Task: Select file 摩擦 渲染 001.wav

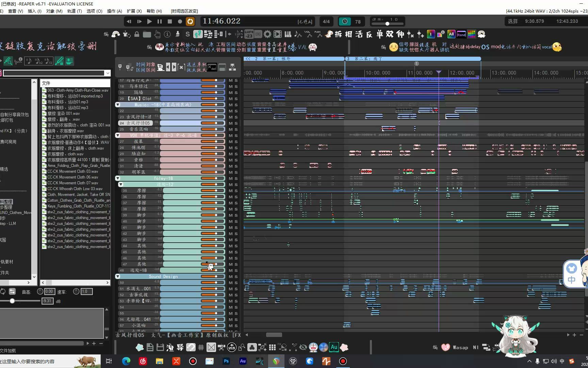Action: (x=63, y=113)
